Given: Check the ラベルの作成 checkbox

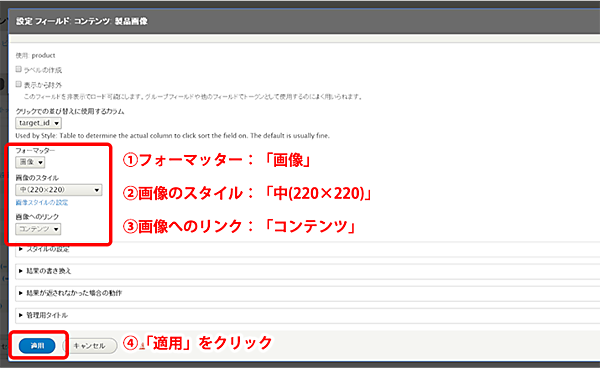Looking at the screenshot, I should 18,69.
